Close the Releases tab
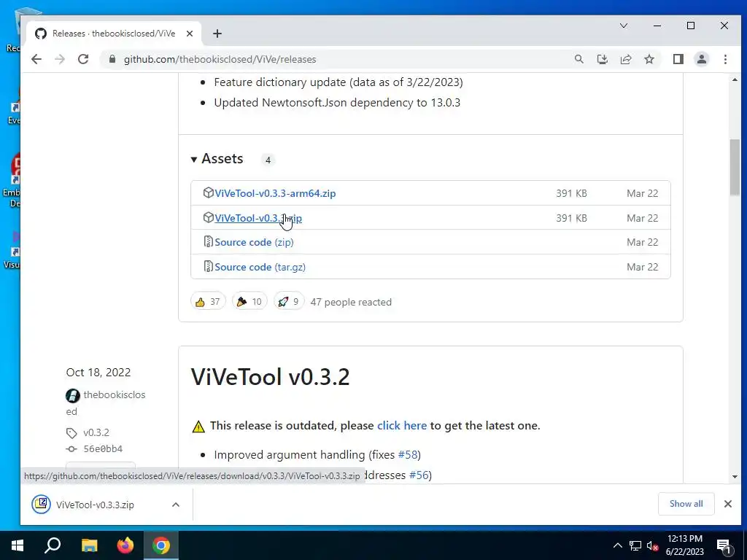Image resolution: width=747 pixels, height=560 pixels. (190, 34)
